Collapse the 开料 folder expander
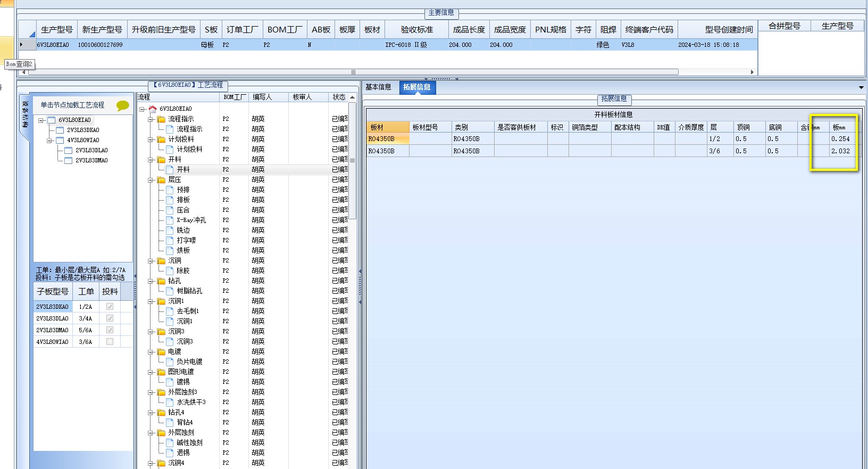The width and height of the screenshot is (868, 469). tap(151, 159)
